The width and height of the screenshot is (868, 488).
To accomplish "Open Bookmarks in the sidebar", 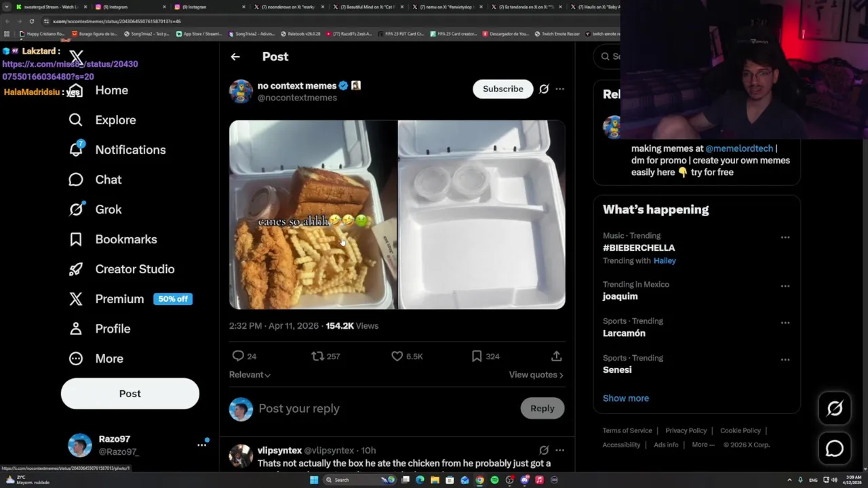I will (x=113, y=239).
